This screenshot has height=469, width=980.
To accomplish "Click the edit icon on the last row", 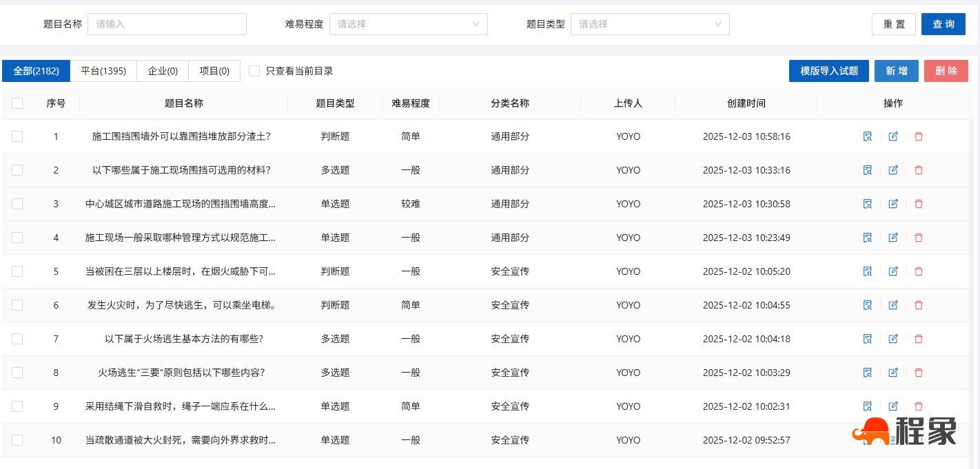I will click(x=893, y=439).
